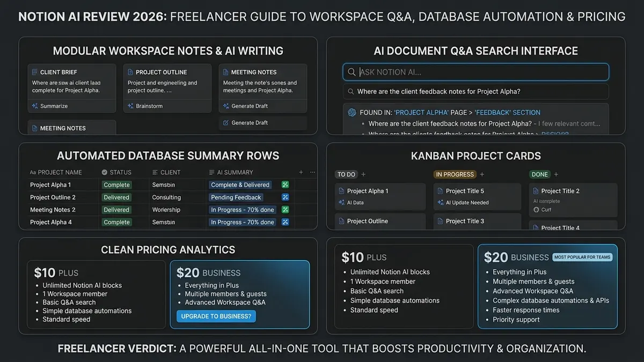Click the page icon on the Project Outline note card

click(130, 72)
